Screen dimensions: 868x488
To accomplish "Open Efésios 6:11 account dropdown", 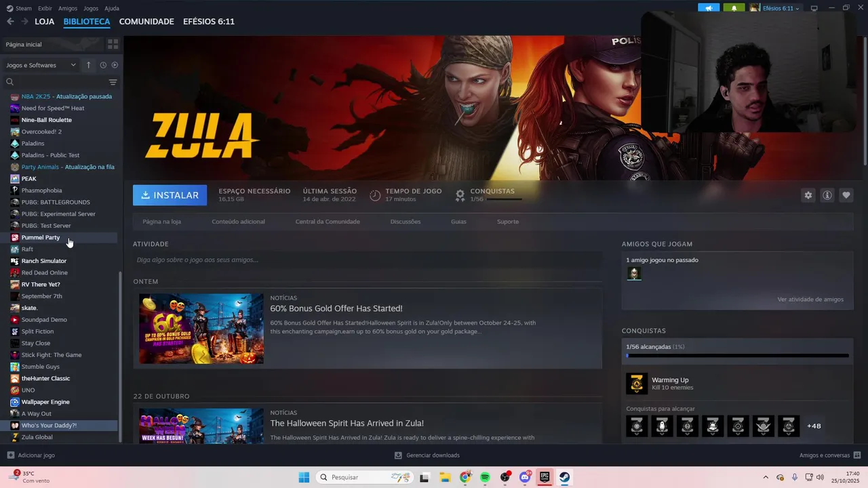I will coord(780,8).
